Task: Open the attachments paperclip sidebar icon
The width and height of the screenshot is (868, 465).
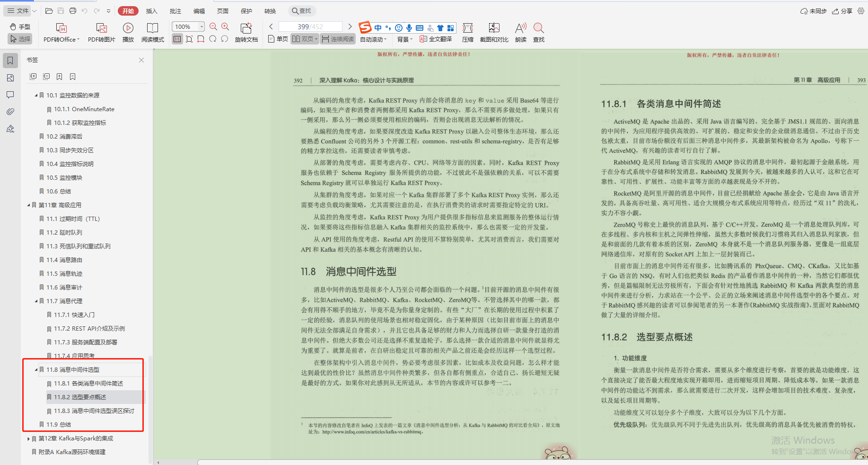Action: 10,112
